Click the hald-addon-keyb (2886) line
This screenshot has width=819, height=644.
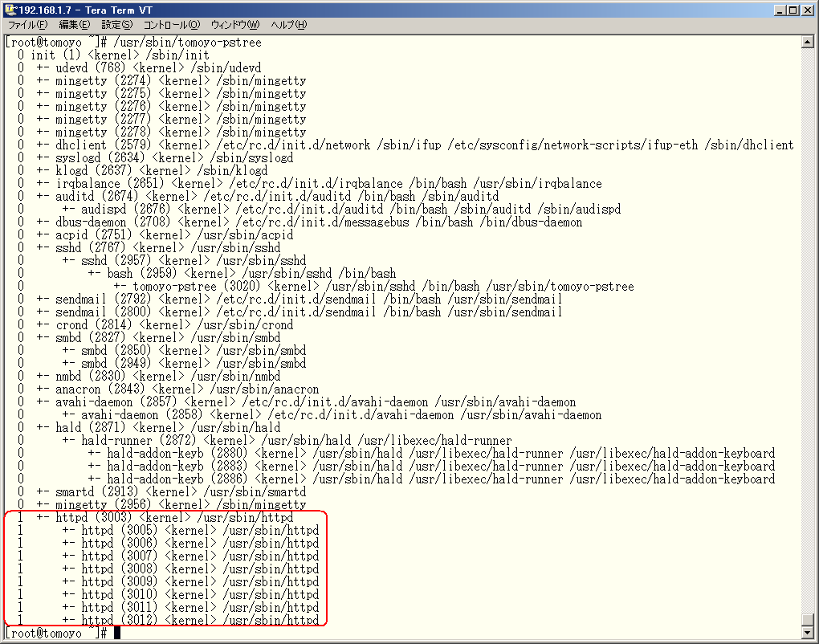396,479
